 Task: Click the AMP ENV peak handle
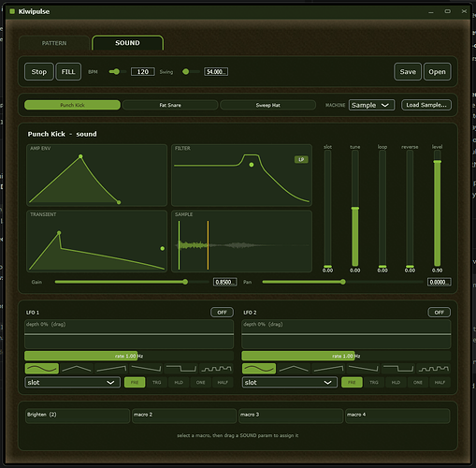[80, 156]
